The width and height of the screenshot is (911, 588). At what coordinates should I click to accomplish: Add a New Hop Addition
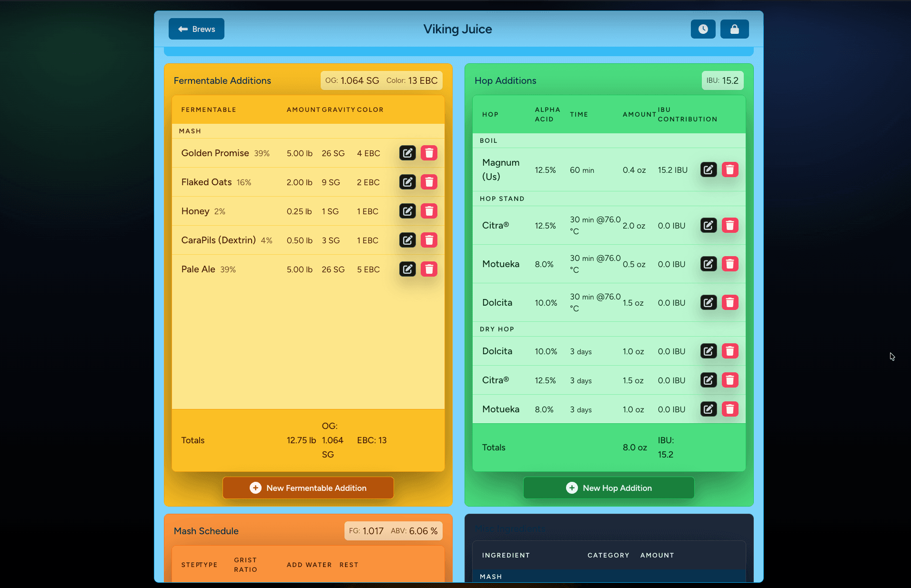(609, 488)
